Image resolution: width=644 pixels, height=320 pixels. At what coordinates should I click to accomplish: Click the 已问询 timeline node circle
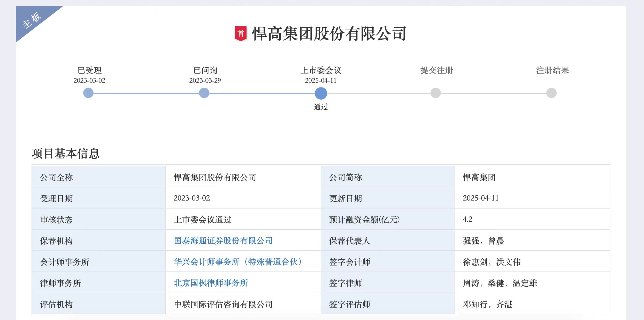pos(204,93)
